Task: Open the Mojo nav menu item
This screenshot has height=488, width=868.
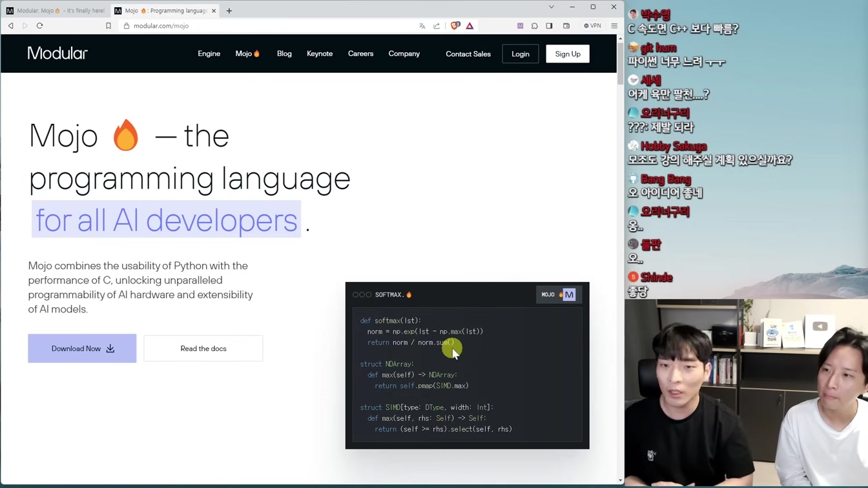Action: tap(247, 54)
